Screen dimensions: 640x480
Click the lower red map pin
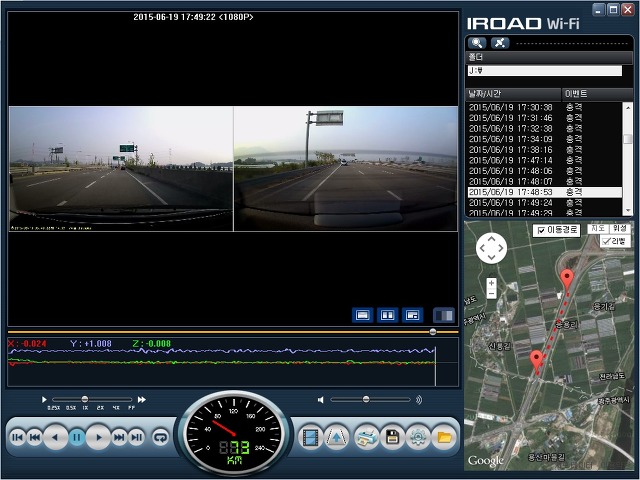536,361
